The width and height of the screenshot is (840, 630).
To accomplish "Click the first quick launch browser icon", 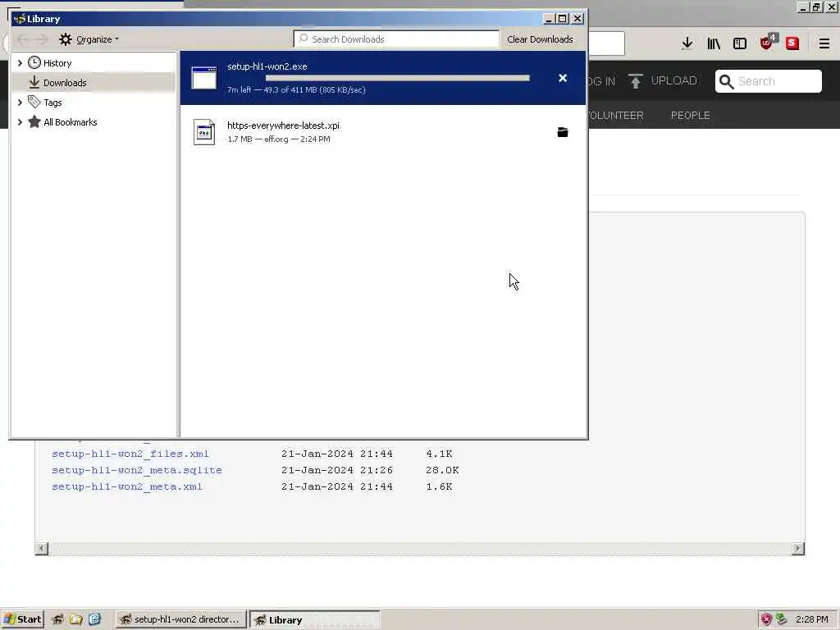I will tap(57, 619).
